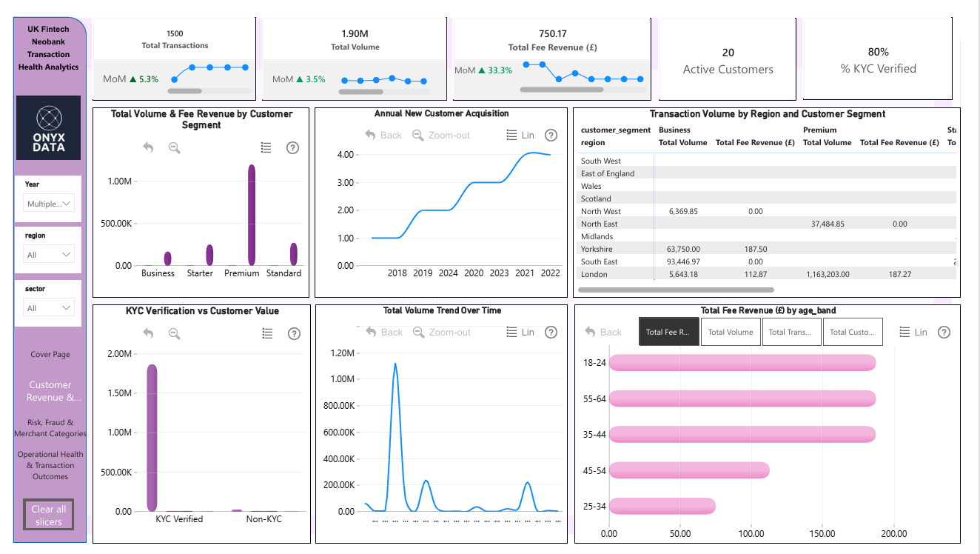Toggle Lin scale in Total Volume Trend chart
Viewport: 980px width, 554px height.
520,332
